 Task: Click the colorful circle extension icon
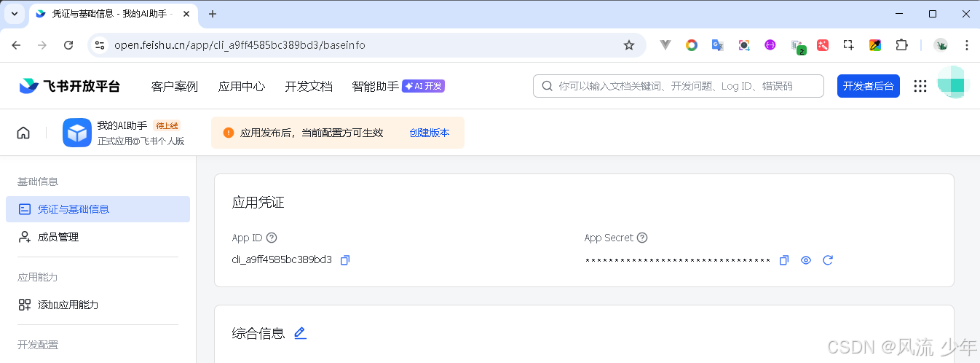point(692,45)
